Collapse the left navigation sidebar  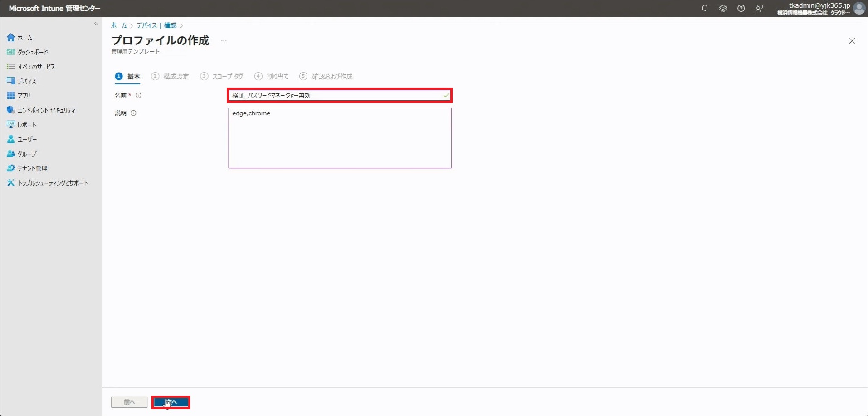[x=96, y=24]
